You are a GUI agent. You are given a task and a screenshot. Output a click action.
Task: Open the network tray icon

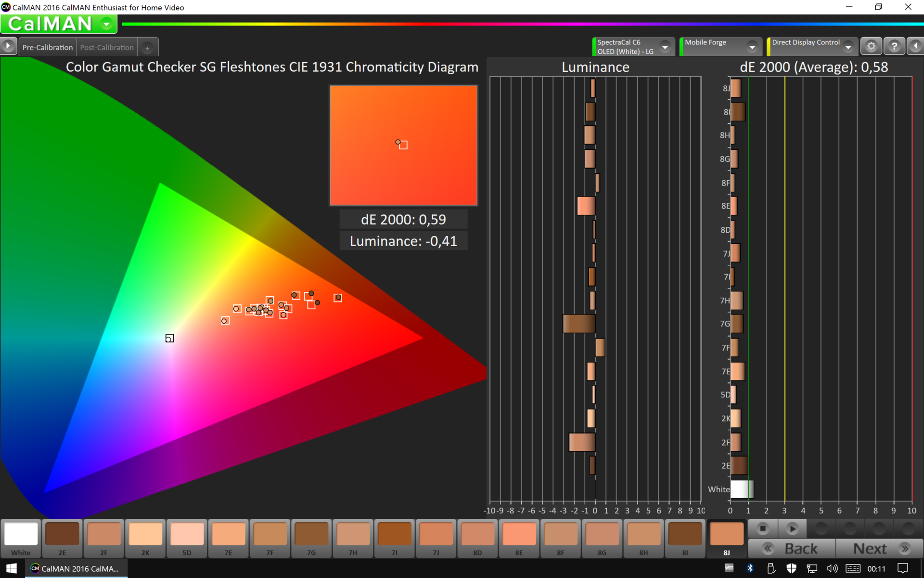pyautogui.click(x=812, y=568)
